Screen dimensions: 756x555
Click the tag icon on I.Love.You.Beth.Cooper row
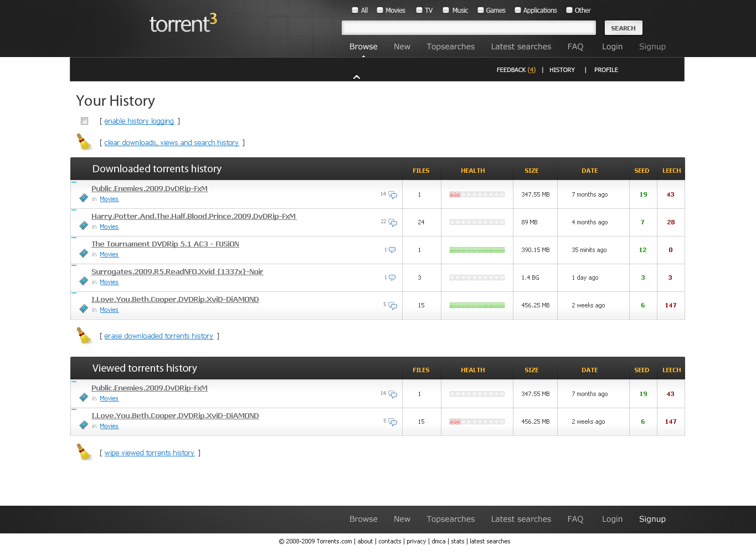(x=83, y=309)
